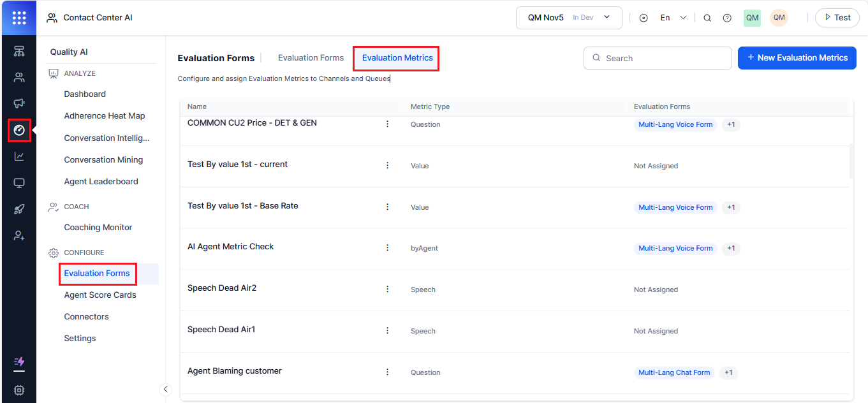Viewport: 868px width, 403px height.
Task: Switch to the Evaluation Metrics tab
Action: click(x=397, y=58)
